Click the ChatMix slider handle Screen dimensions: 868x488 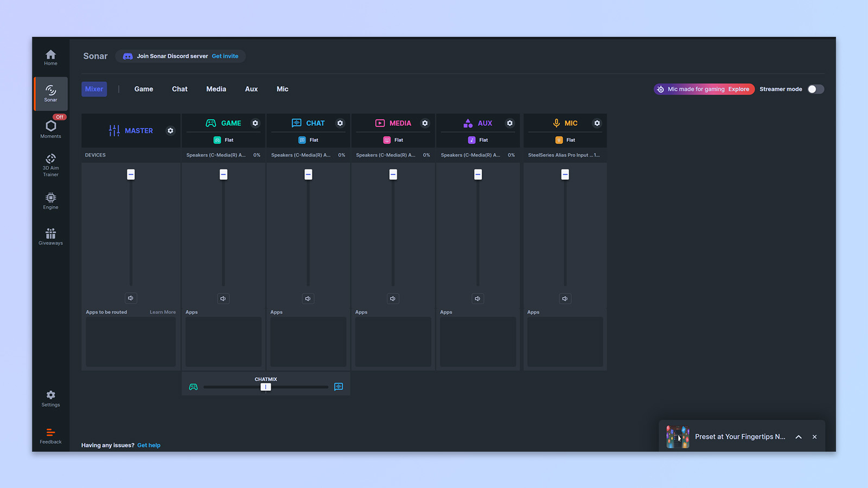(x=265, y=387)
